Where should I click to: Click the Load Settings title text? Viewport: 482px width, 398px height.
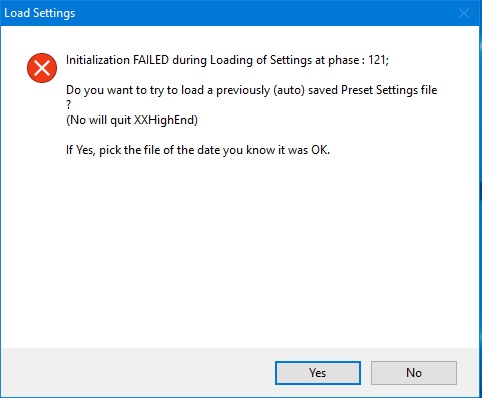(x=40, y=13)
